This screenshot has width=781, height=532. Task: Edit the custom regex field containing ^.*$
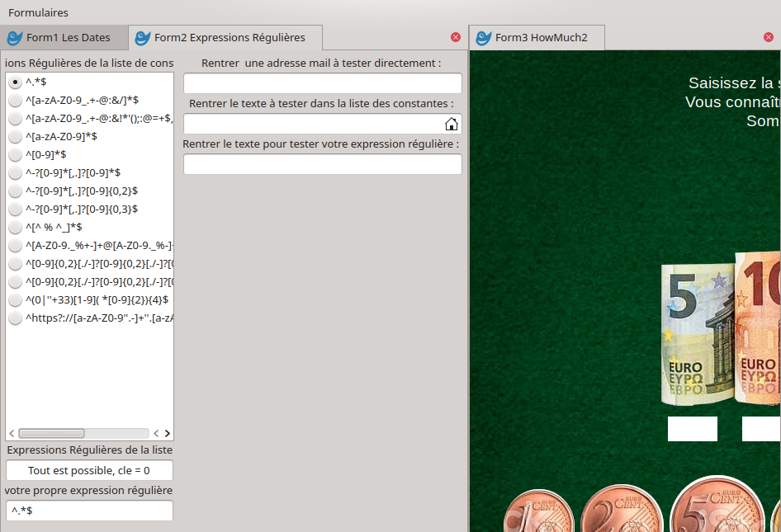pyautogui.click(x=90, y=511)
